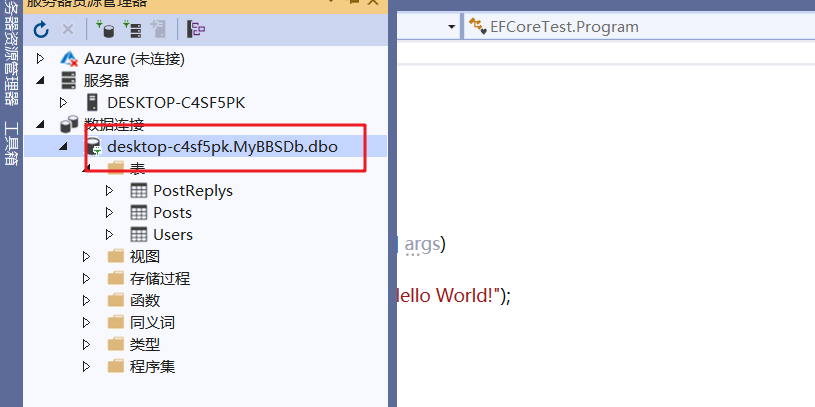Click the Users table icon
815x407 pixels.
click(138, 234)
